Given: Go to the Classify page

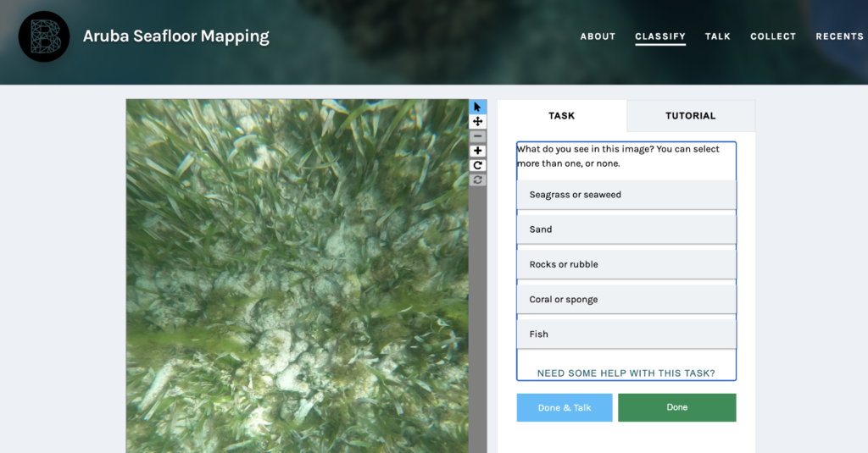Looking at the screenshot, I should tap(659, 36).
